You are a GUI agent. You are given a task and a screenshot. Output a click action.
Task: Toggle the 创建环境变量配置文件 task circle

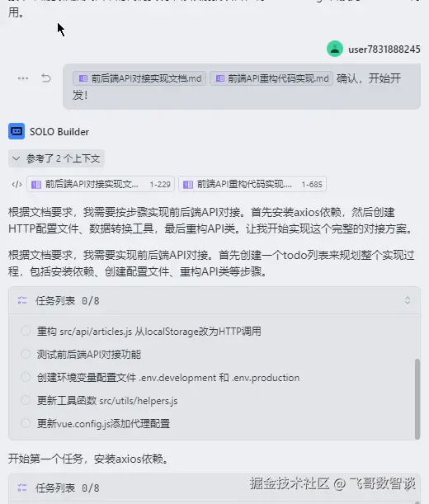click(x=26, y=377)
